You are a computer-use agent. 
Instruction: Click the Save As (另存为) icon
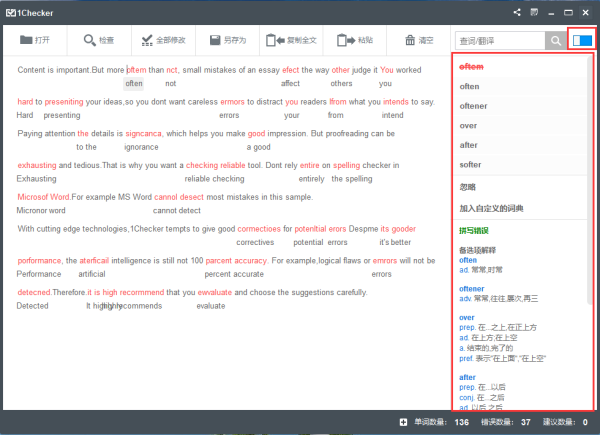click(x=214, y=40)
